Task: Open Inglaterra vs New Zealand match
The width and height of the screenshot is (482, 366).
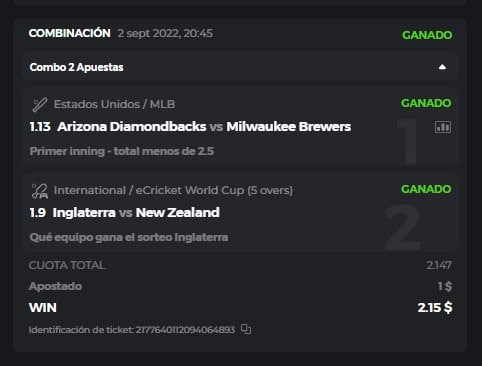Action: (136, 213)
